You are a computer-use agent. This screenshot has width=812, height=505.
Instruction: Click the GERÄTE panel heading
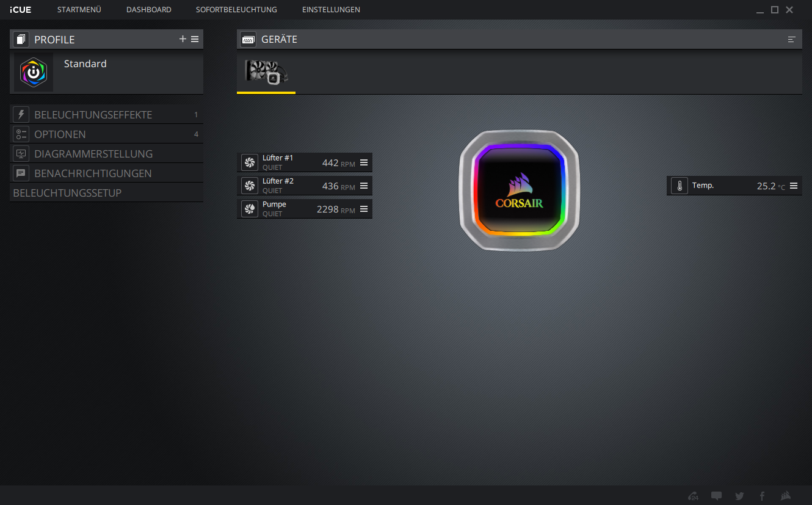pyautogui.click(x=279, y=39)
